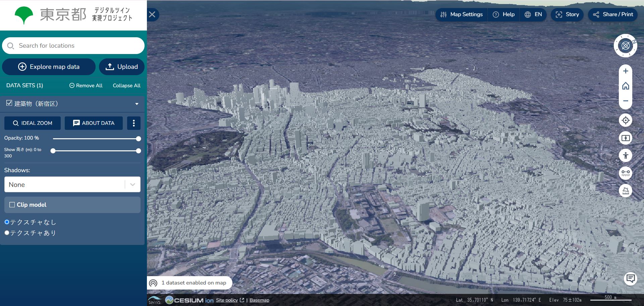The image size is (644, 306).
Task: Close the side panel with X icon
Action: 152,14
